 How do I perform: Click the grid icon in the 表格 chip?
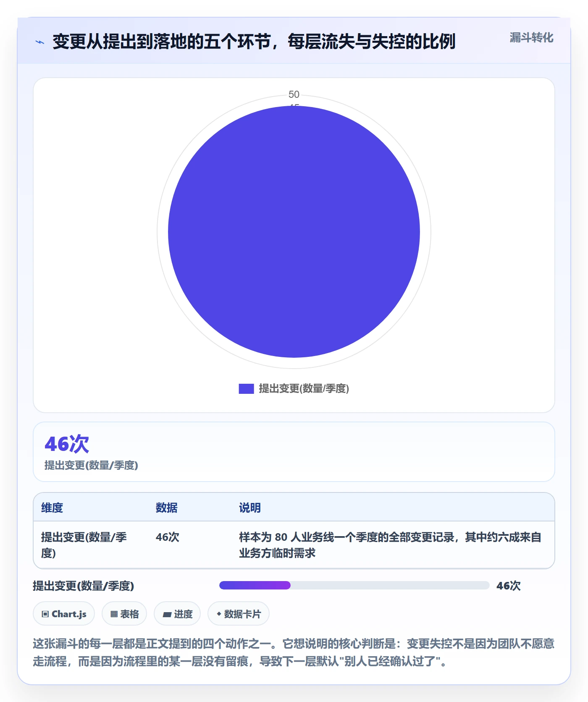[x=114, y=614]
